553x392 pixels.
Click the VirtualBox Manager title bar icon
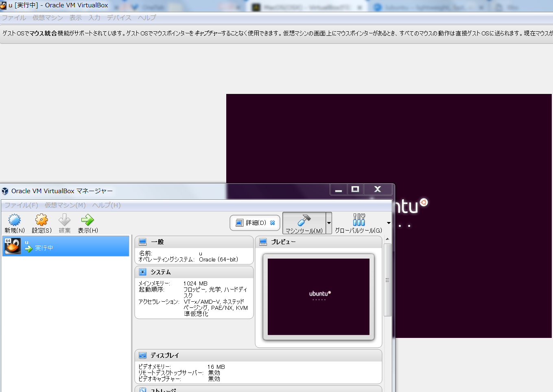click(5, 191)
